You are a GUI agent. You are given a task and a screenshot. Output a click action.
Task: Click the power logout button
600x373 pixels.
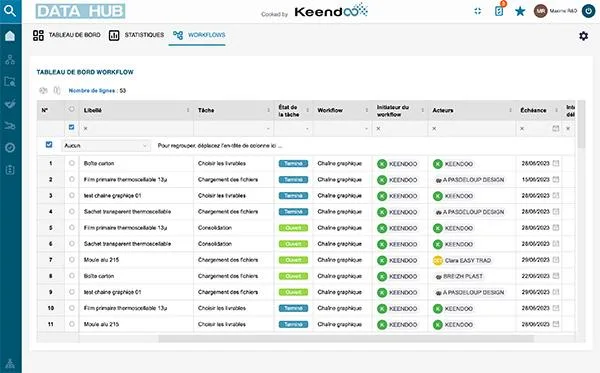click(588, 11)
